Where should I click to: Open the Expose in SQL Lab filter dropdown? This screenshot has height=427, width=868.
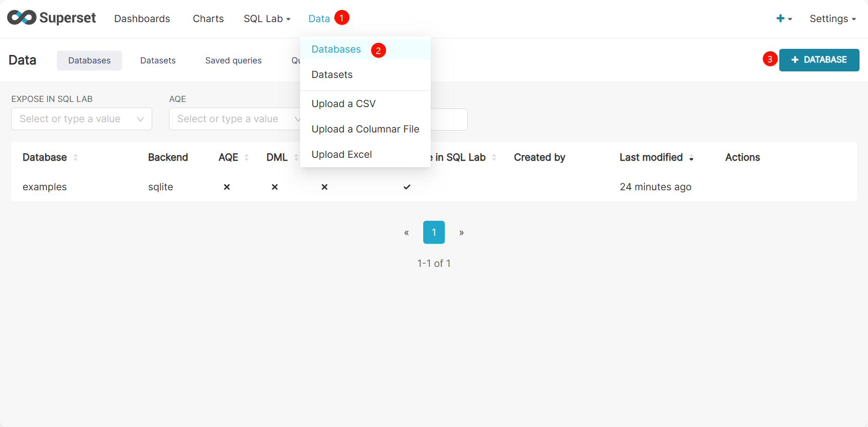pyautogui.click(x=82, y=119)
